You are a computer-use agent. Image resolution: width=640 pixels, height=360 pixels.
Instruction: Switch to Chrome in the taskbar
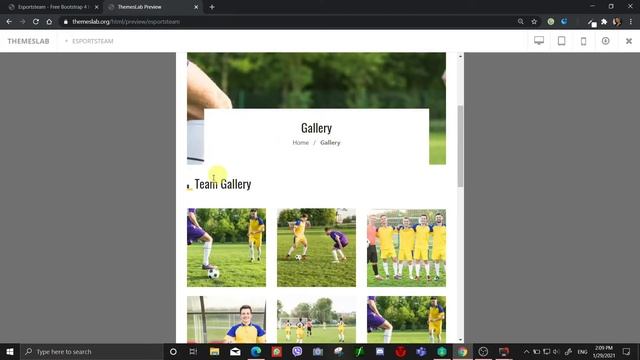[x=462, y=351]
